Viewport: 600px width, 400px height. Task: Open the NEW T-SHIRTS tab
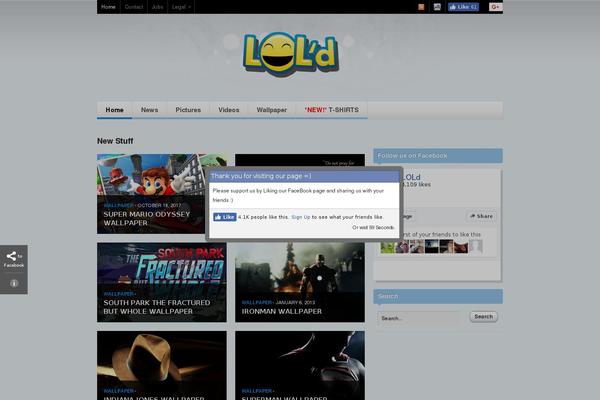[331, 110]
